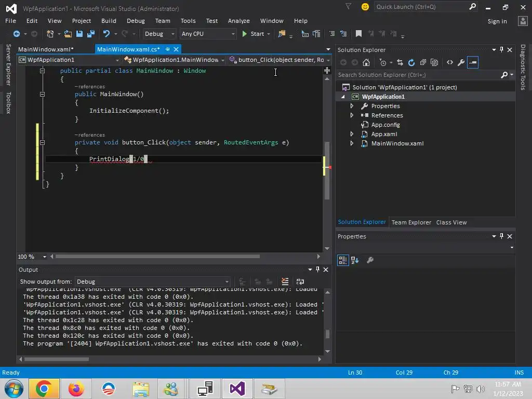Click the Navigate Backward toolbar arrow
Image resolution: width=532 pixels, height=399 pixels.
pyautogui.click(x=16, y=34)
